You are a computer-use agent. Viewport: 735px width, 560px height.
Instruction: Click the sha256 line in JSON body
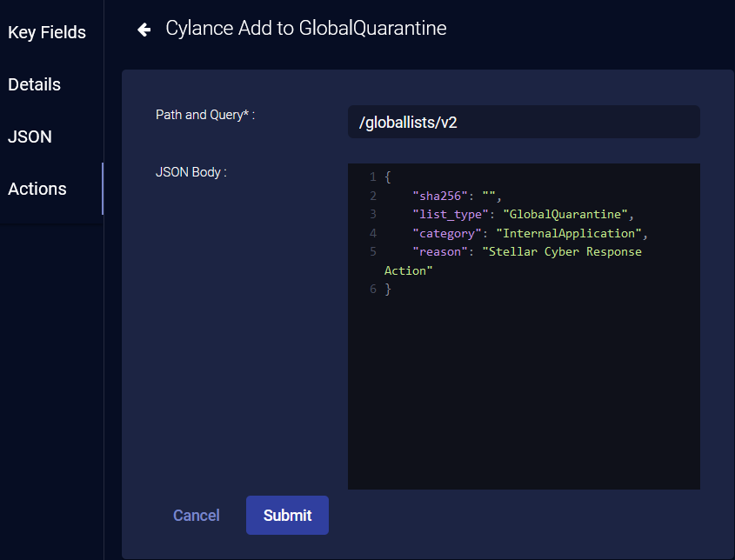coord(457,196)
